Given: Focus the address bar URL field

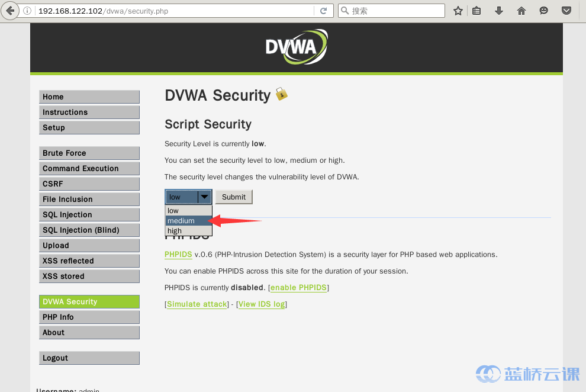Looking at the screenshot, I should [x=175, y=11].
